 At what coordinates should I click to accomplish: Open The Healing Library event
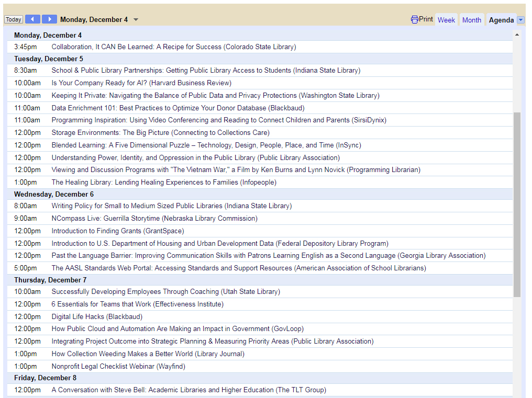pyautogui.click(x=164, y=183)
